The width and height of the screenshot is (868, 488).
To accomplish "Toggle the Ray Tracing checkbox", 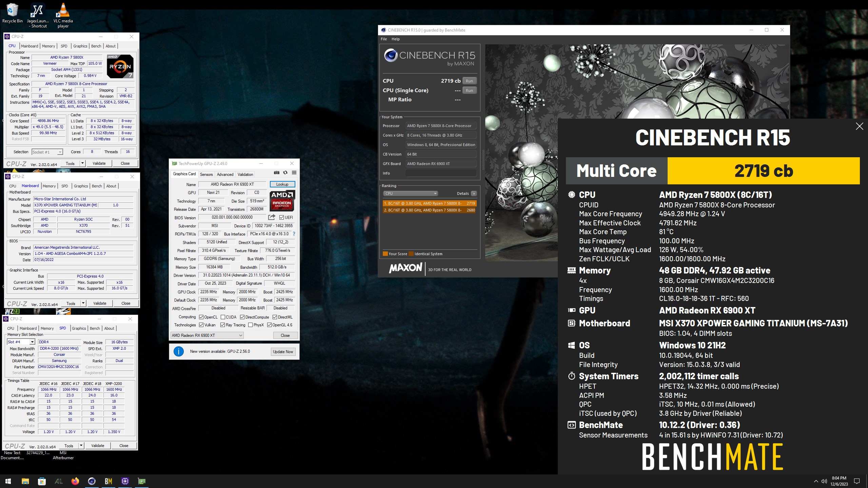I will [x=222, y=325].
